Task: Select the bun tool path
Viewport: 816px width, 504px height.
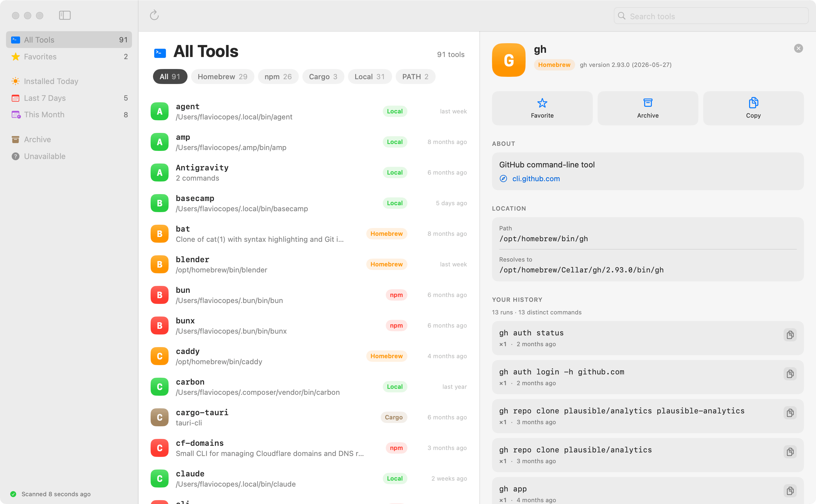Action: (x=229, y=300)
